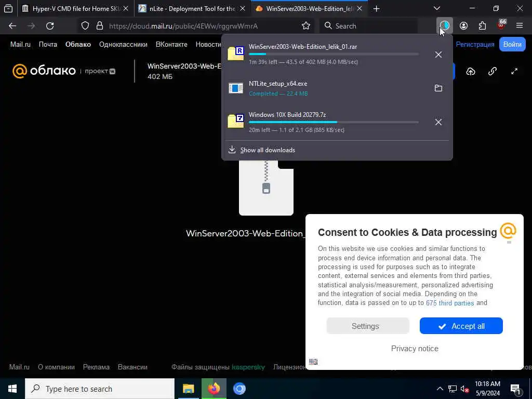This screenshot has height=399, width=532.
Task: Click the zip archive file thumbnail
Action: pyautogui.click(x=266, y=188)
